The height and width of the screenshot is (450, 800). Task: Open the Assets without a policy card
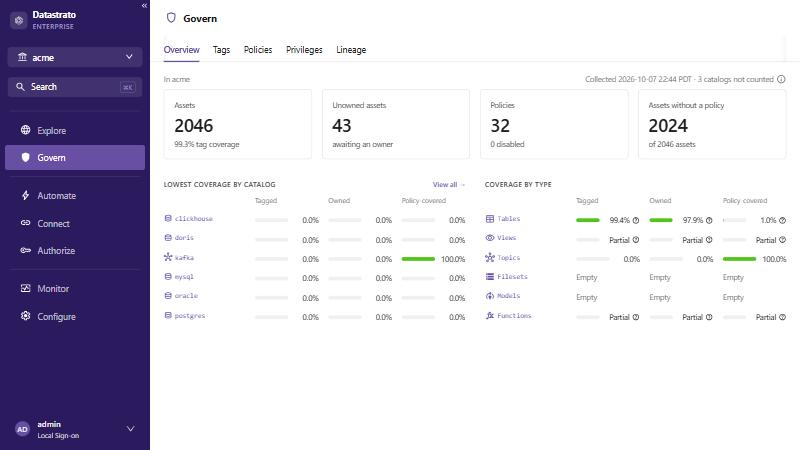pyautogui.click(x=712, y=124)
